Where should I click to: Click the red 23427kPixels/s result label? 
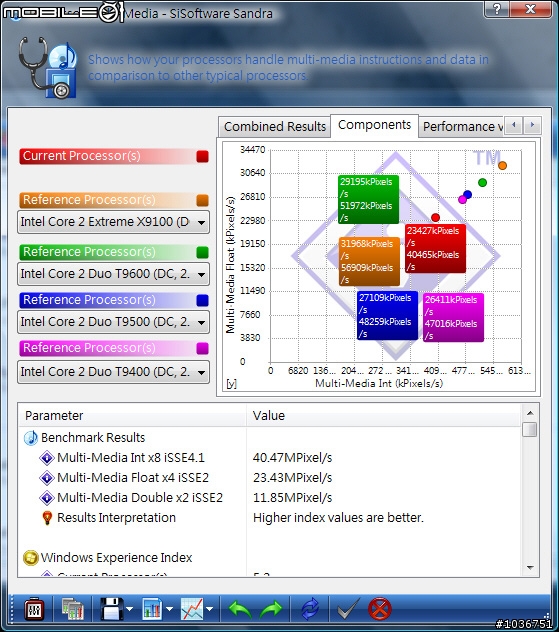point(435,249)
